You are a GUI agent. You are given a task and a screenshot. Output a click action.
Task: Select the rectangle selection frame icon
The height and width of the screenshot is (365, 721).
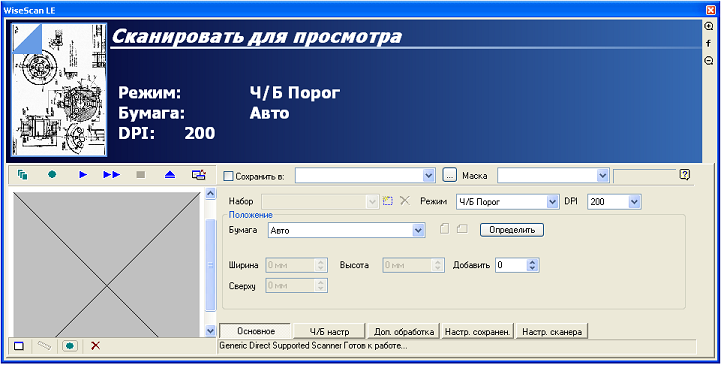point(19,346)
